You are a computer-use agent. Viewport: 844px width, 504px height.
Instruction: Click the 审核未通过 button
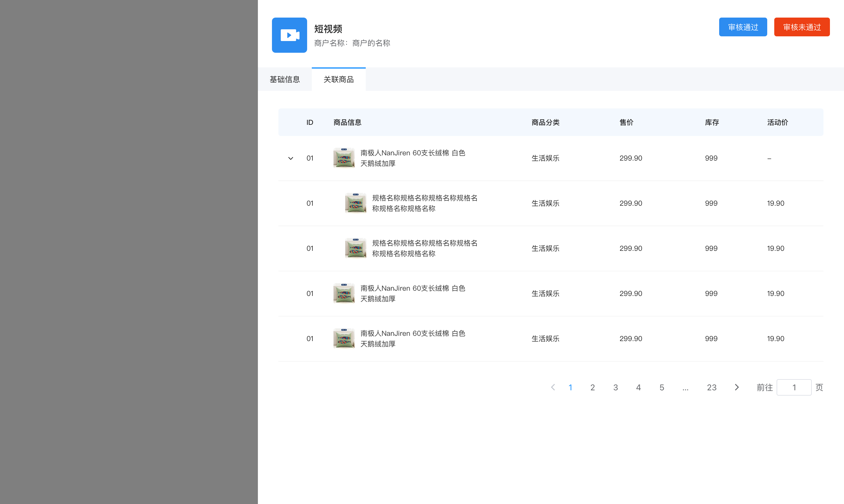(x=802, y=27)
